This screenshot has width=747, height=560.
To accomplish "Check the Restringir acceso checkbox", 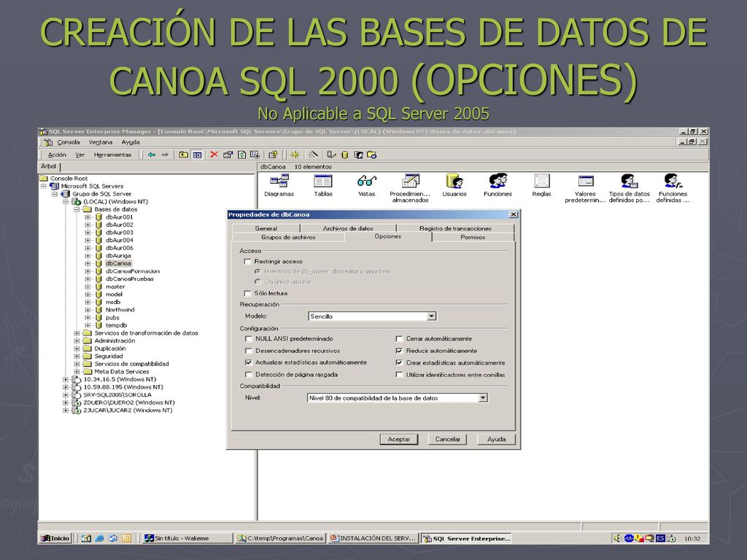I will (247, 262).
